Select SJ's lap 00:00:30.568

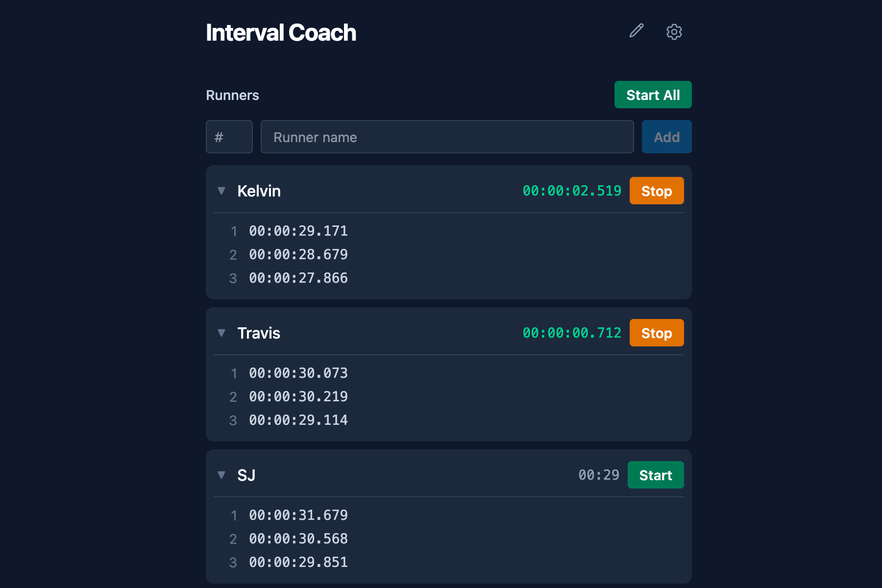pyautogui.click(x=298, y=539)
